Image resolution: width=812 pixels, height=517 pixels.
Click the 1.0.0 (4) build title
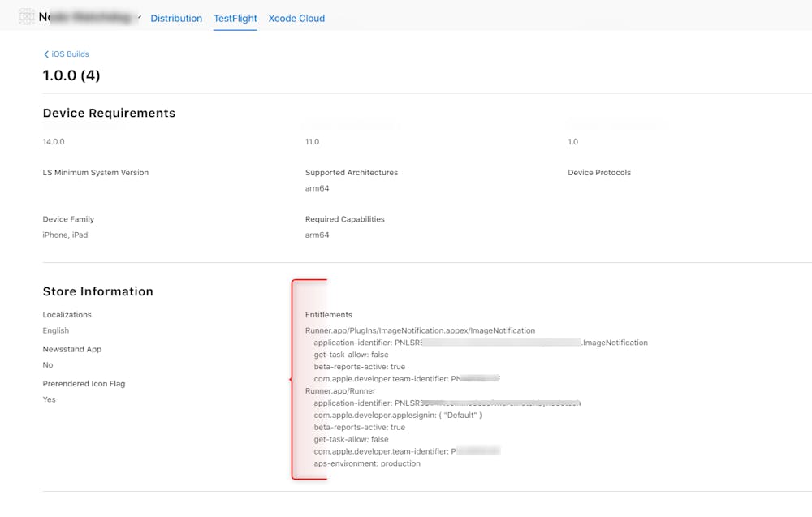point(71,75)
